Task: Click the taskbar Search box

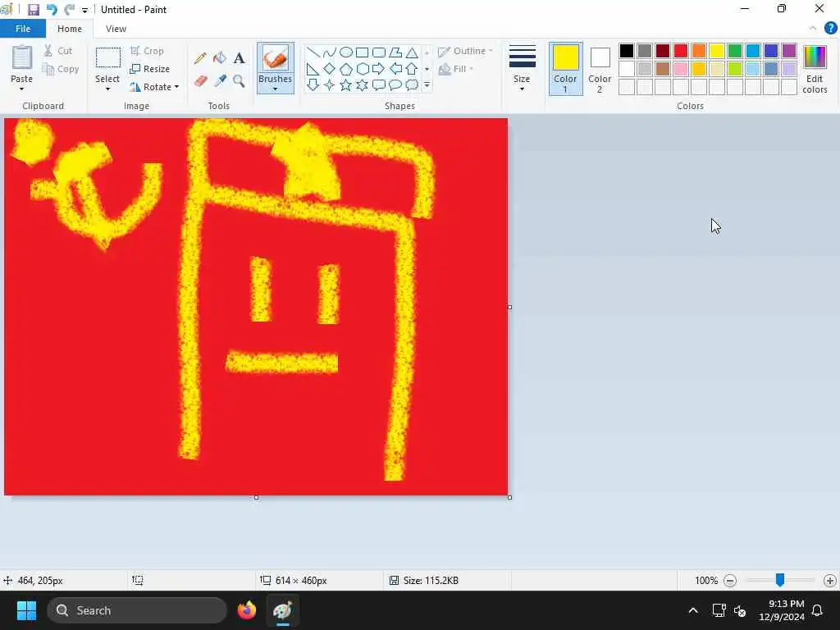Action: click(x=137, y=610)
